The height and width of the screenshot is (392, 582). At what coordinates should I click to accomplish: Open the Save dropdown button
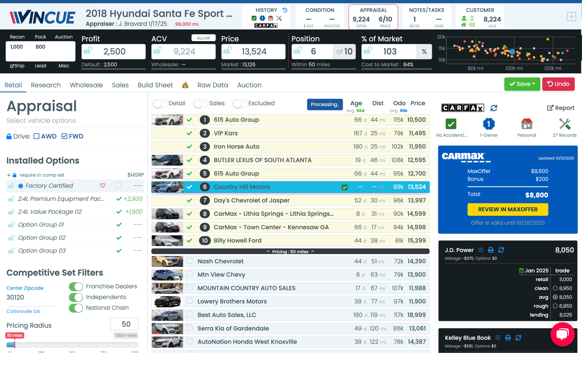(522, 84)
